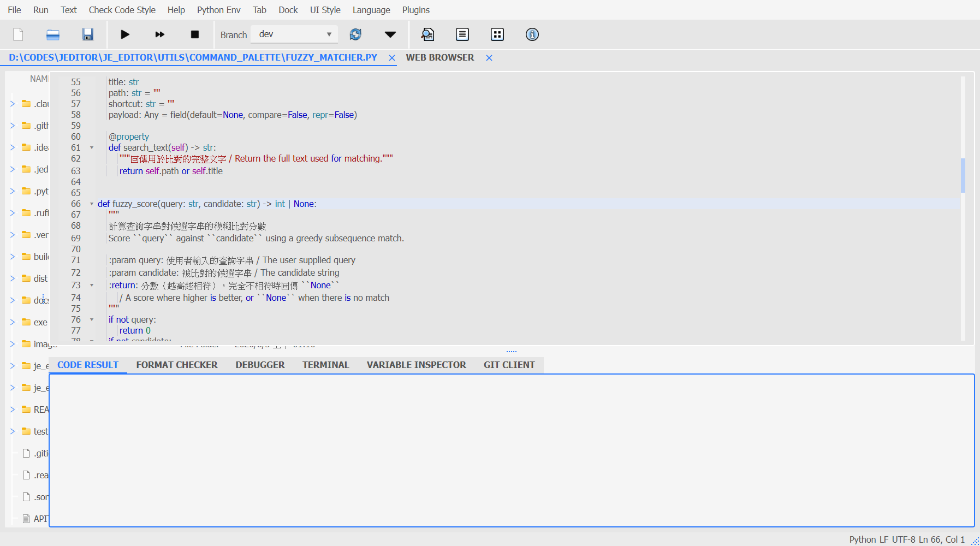Open the Python Env menu
This screenshot has height=546, width=980.
pos(219,10)
